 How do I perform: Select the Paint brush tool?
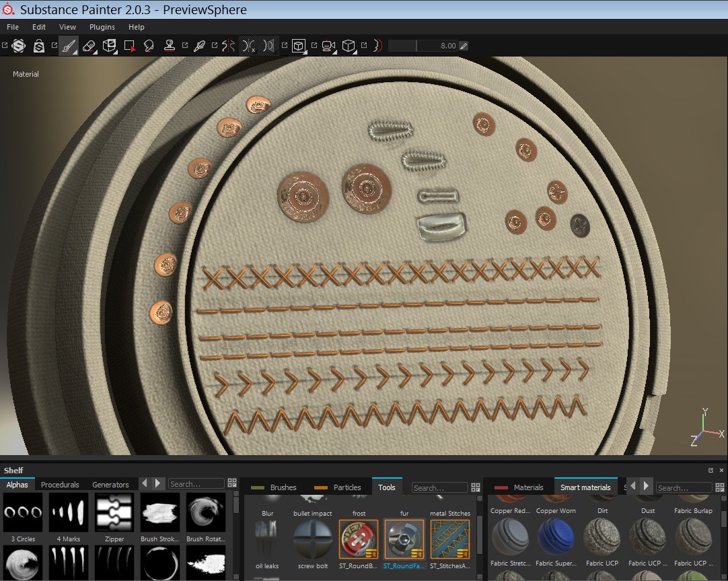click(x=68, y=46)
